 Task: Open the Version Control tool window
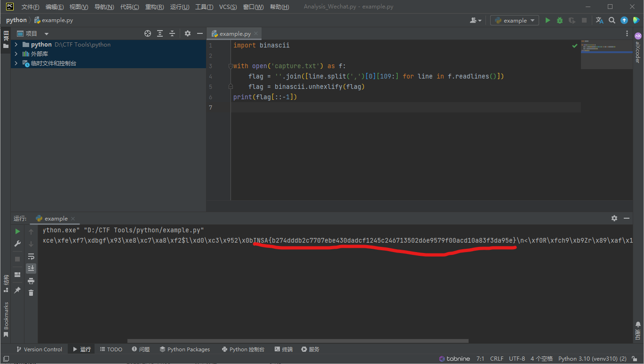39,349
